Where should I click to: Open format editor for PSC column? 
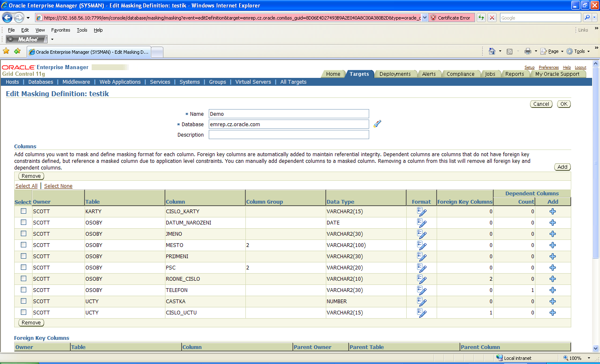point(422,268)
